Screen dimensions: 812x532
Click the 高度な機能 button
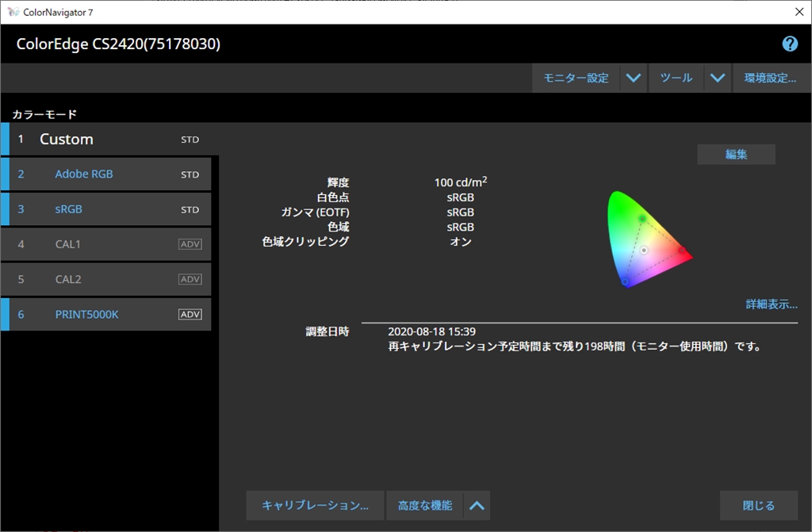425,506
